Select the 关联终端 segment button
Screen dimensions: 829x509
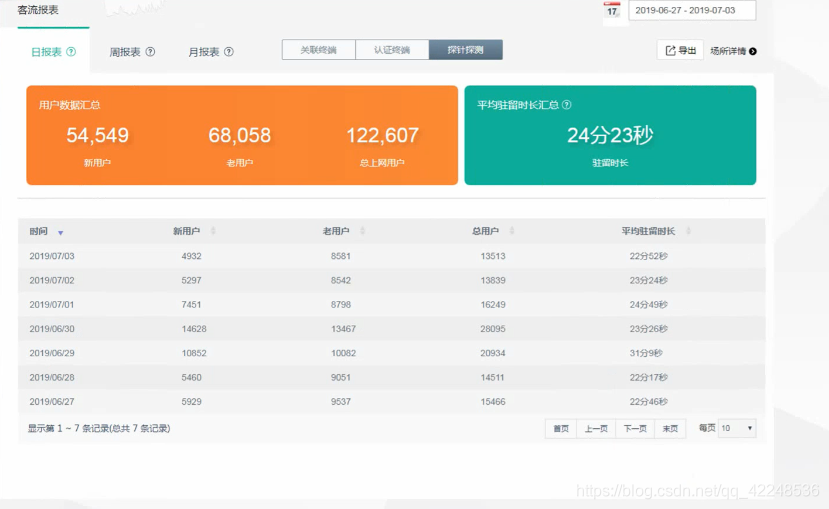point(319,50)
